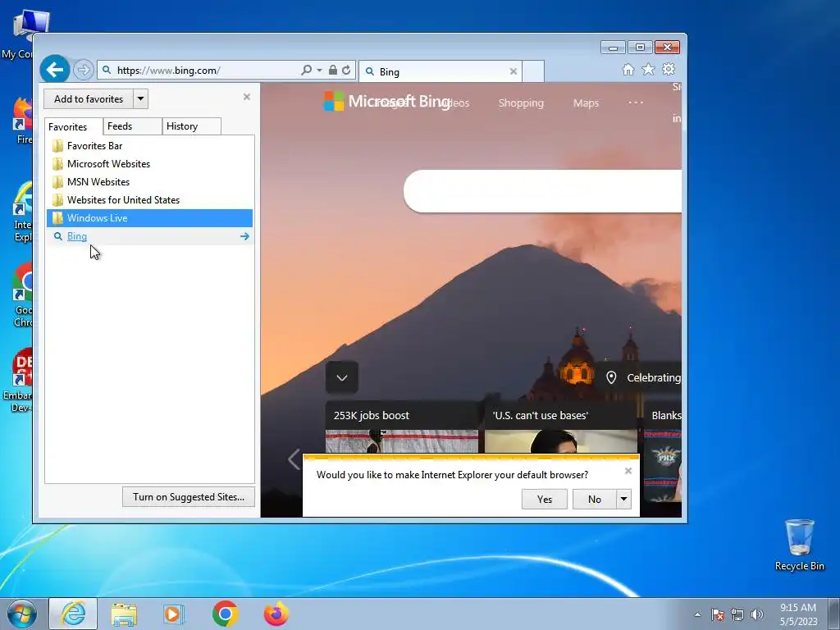
Task: Open the Tools gear icon
Action: pos(668,69)
